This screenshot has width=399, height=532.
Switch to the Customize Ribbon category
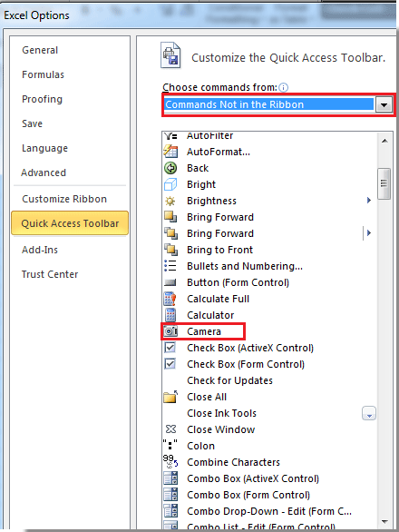[64, 199]
